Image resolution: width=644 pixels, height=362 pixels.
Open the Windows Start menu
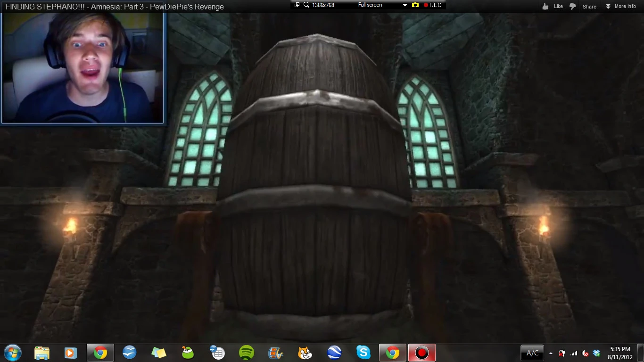pos(13,353)
